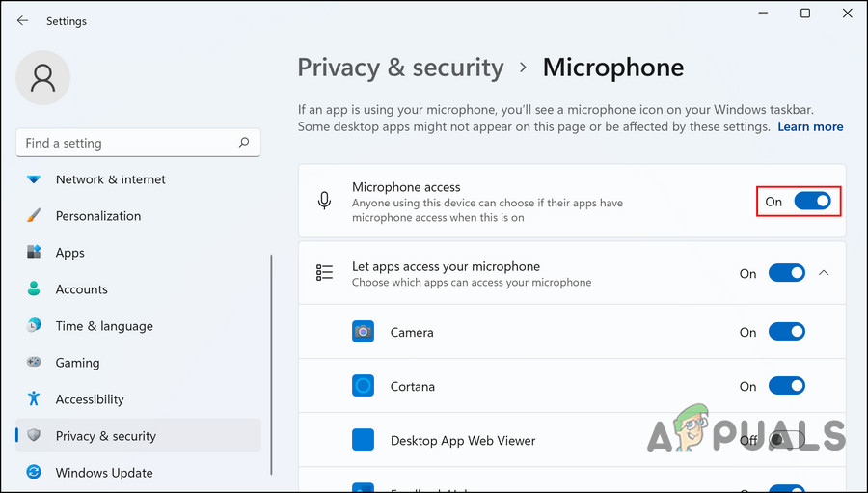Open Windows Update settings
The height and width of the screenshot is (493, 868).
[104, 473]
